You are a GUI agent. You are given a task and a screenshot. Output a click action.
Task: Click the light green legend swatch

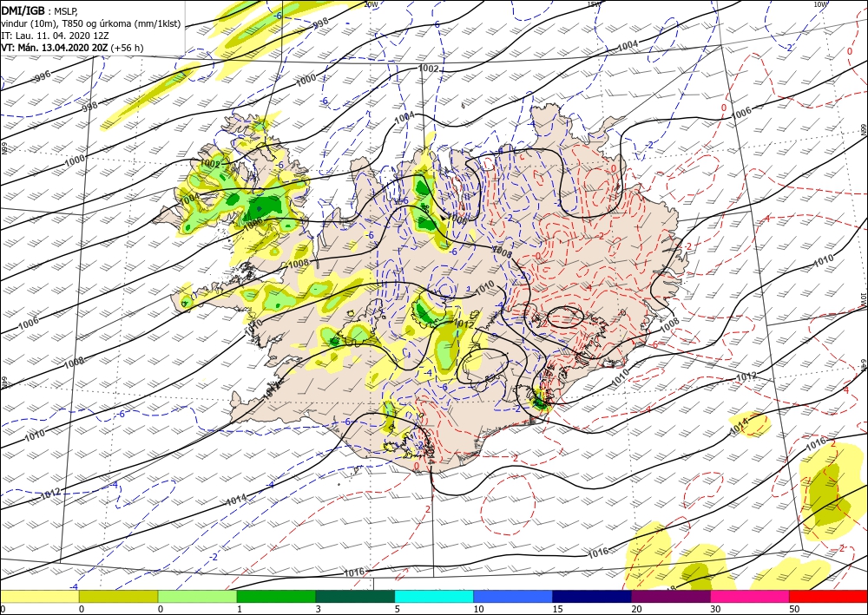pos(197,596)
